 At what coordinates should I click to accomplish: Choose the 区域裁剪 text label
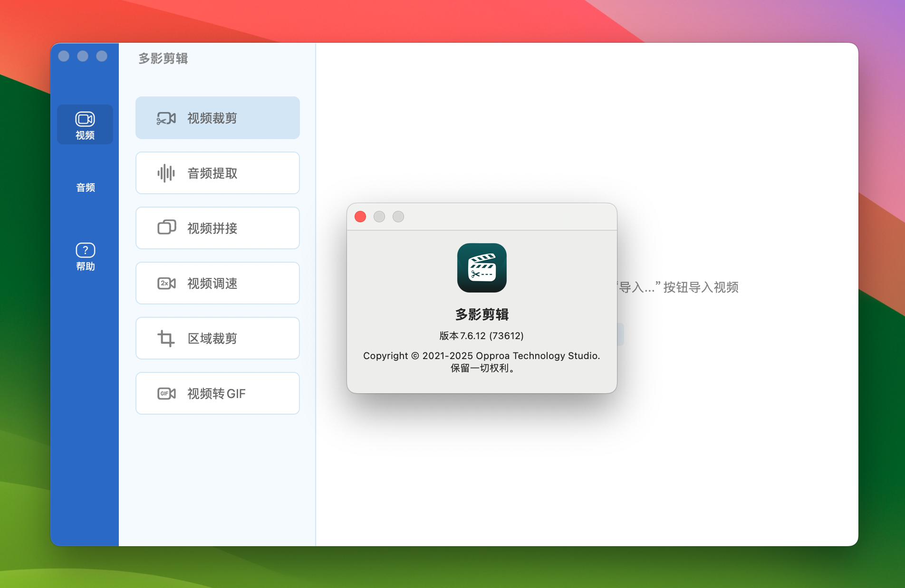[x=212, y=339]
